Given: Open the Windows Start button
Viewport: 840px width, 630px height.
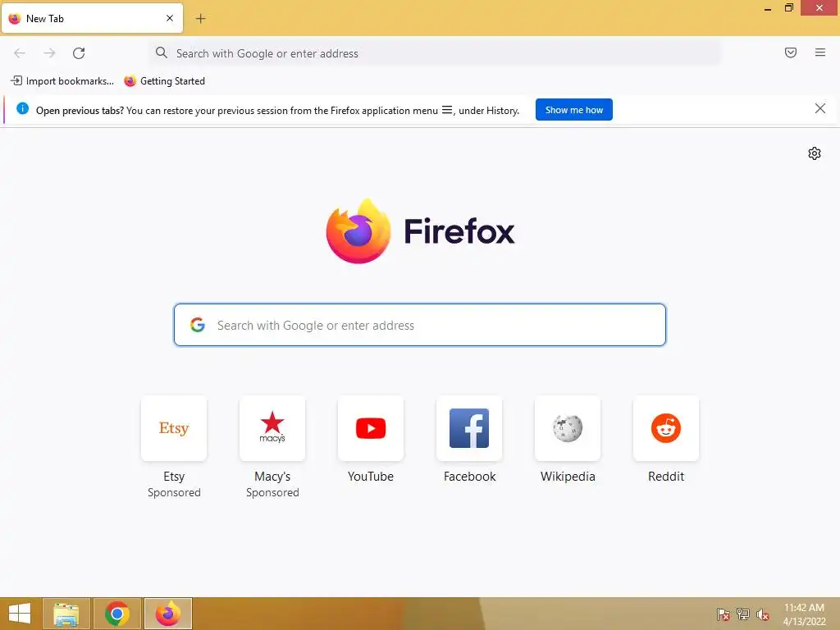Looking at the screenshot, I should (20, 614).
